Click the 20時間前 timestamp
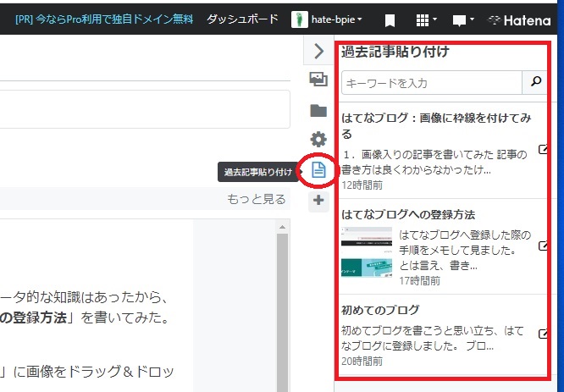The height and width of the screenshot is (392, 564). [362, 361]
